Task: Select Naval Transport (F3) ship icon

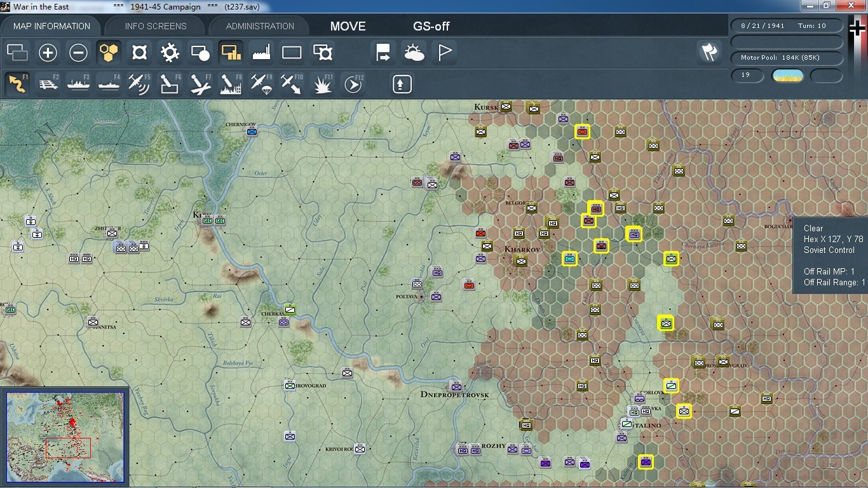Action: [x=79, y=83]
